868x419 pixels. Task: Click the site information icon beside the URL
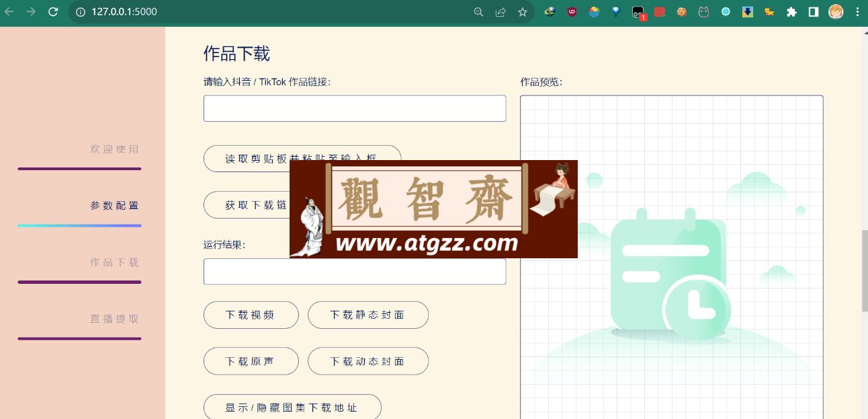tap(81, 11)
